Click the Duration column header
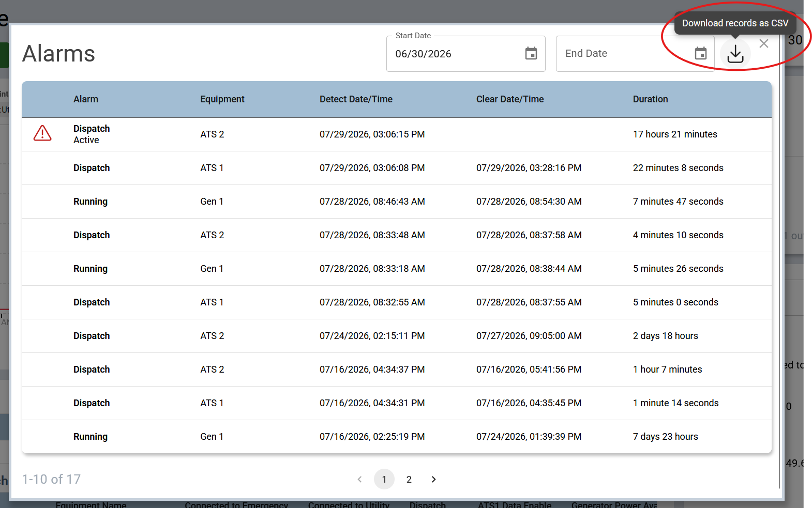Screen dimensions: 812x508 pos(650,99)
